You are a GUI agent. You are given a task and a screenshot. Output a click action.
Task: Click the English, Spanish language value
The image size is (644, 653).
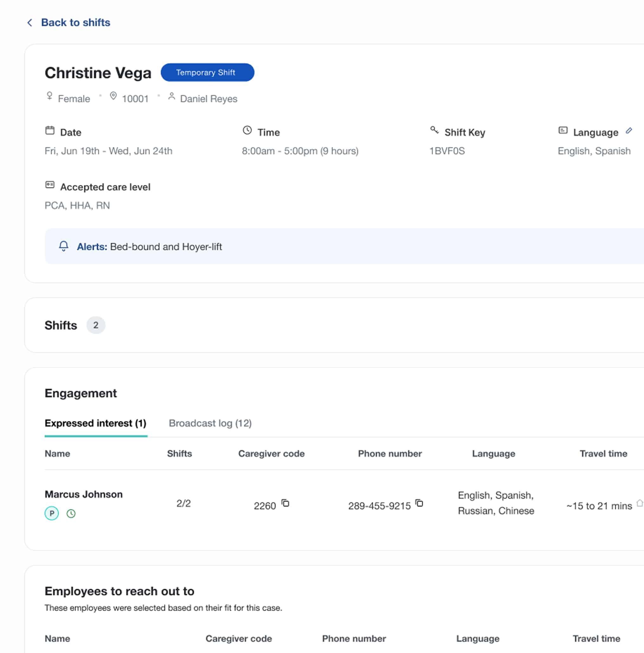594,151
